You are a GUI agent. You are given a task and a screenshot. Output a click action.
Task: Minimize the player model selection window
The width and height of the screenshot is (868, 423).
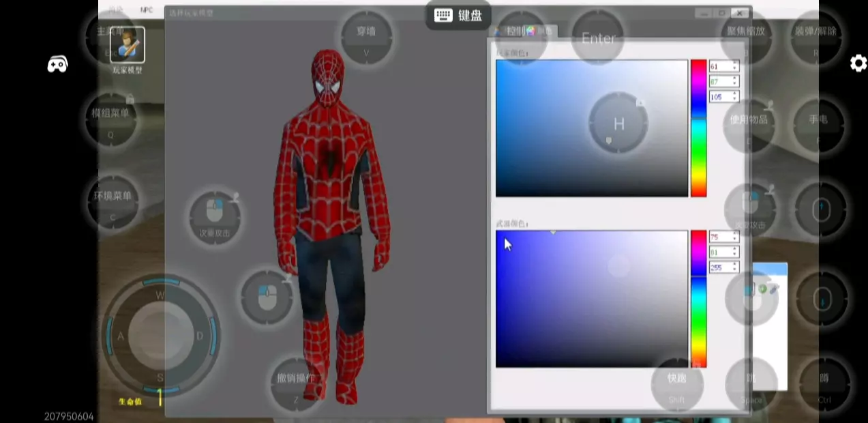pyautogui.click(x=704, y=13)
